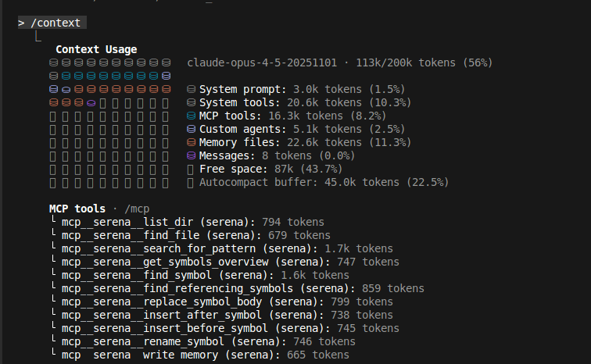Click the '1.7k tokens' value
Viewport: 591px width, 364px height.
click(x=359, y=248)
